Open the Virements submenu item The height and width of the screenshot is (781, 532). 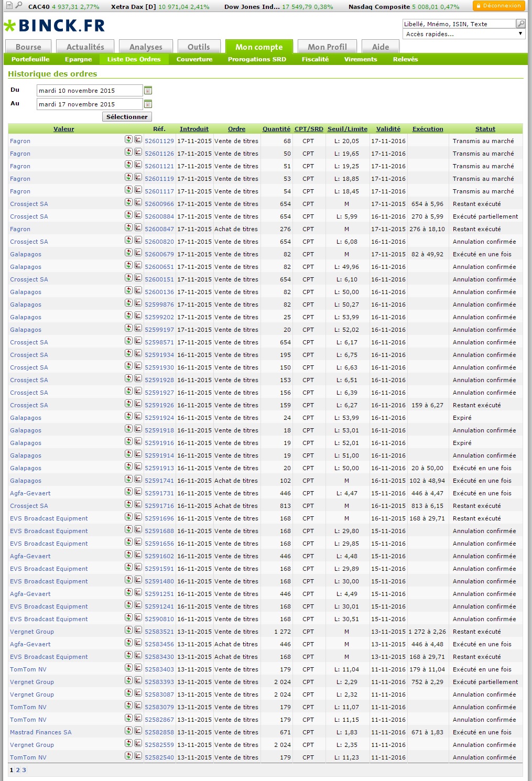(x=360, y=59)
